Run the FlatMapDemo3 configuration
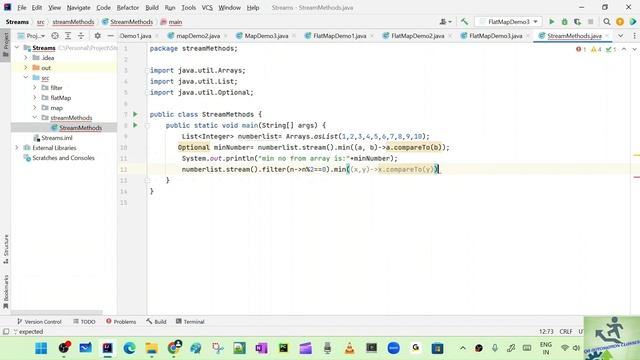The image size is (640, 360). pos(551,22)
